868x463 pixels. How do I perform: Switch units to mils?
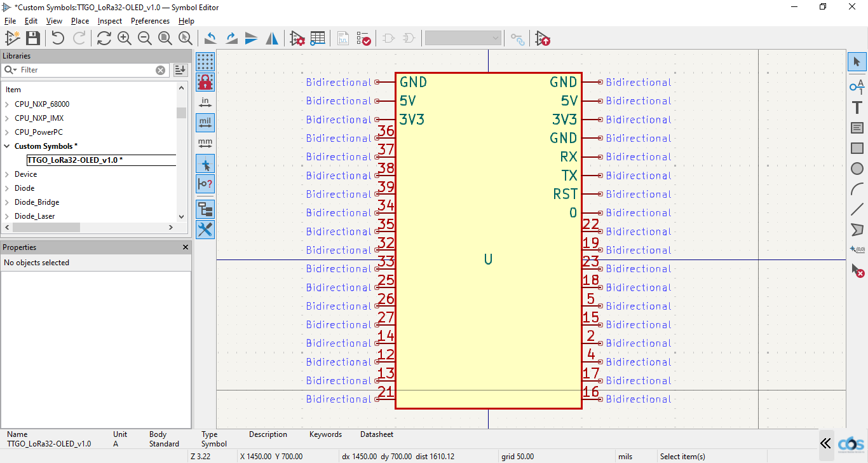[x=205, y=123]
